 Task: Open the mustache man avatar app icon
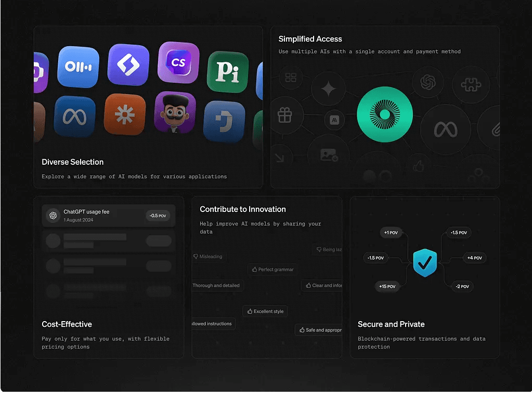pos(175,112)
